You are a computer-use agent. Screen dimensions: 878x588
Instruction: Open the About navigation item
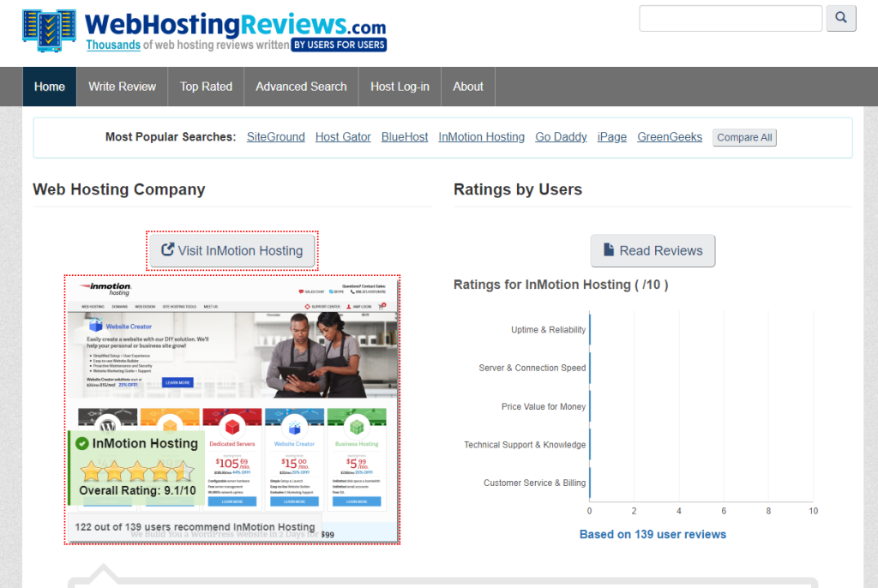coord(468,87)
